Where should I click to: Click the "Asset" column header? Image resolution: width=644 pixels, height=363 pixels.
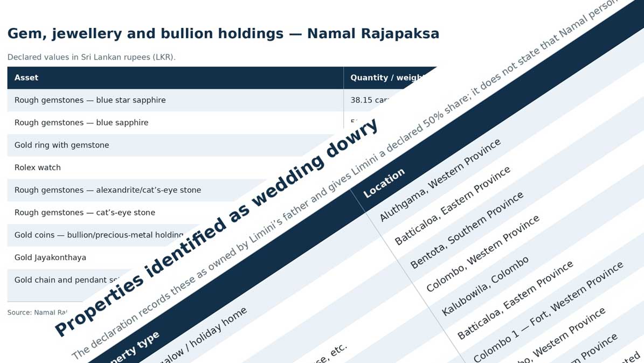point(26,78)
